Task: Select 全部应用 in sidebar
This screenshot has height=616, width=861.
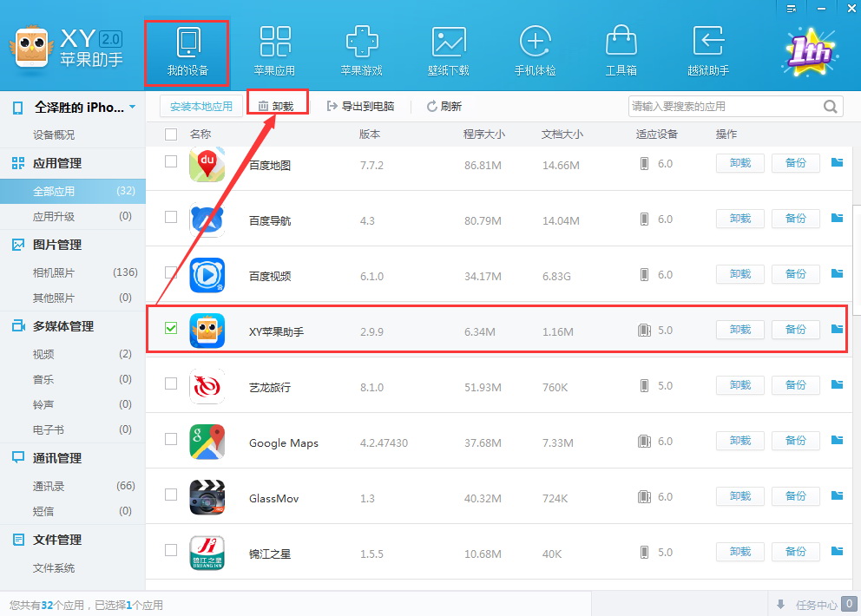Action: point(73,191)
